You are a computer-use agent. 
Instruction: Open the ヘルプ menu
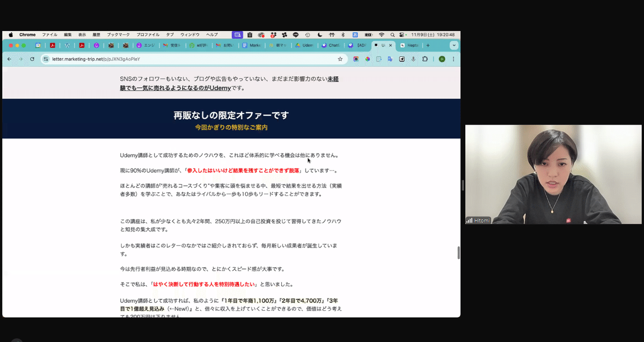[x=212, y=34]
